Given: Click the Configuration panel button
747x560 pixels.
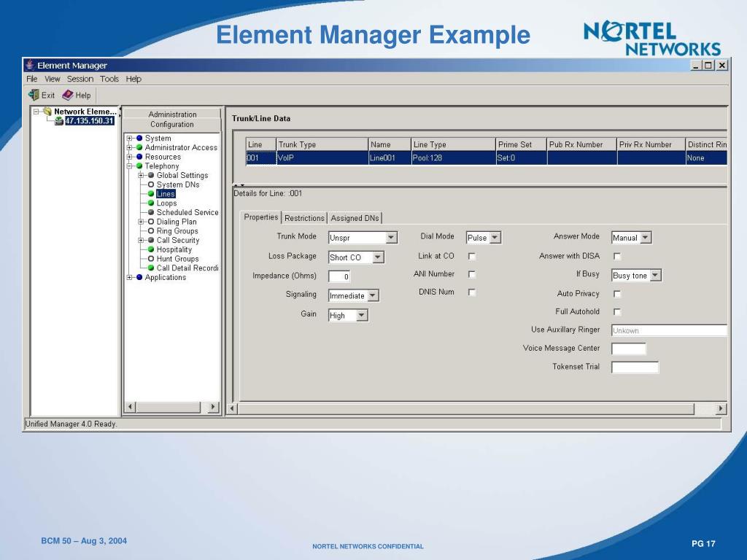Looking at the screenshot, I should (172, 124).
